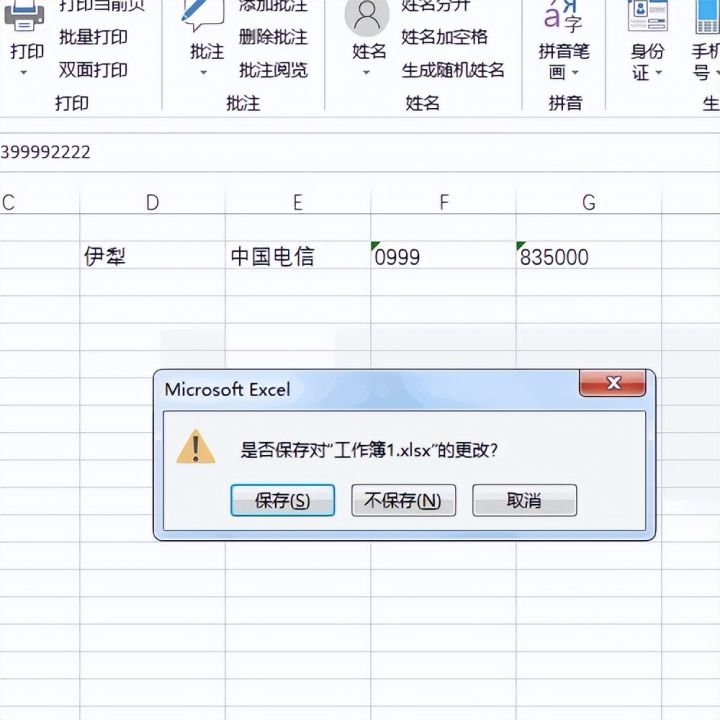720x720 pixels.
Task: Close the Microsoft Excel dialog
Action: click(613, 383)
